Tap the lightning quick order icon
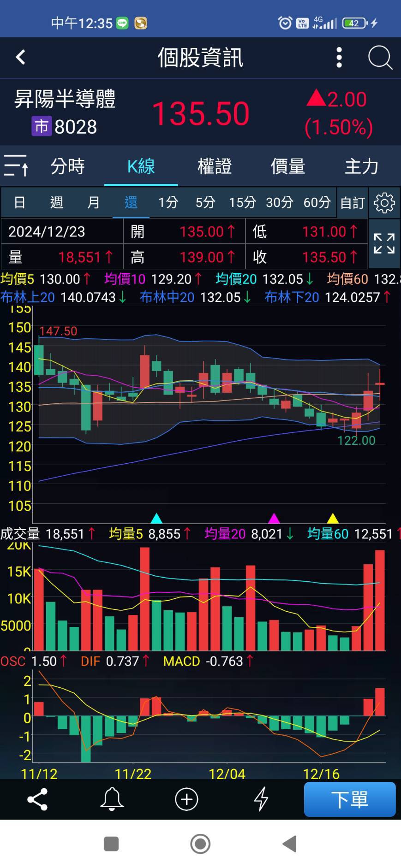Viewport: 401px width, 868px height. [x=261, y=799]
